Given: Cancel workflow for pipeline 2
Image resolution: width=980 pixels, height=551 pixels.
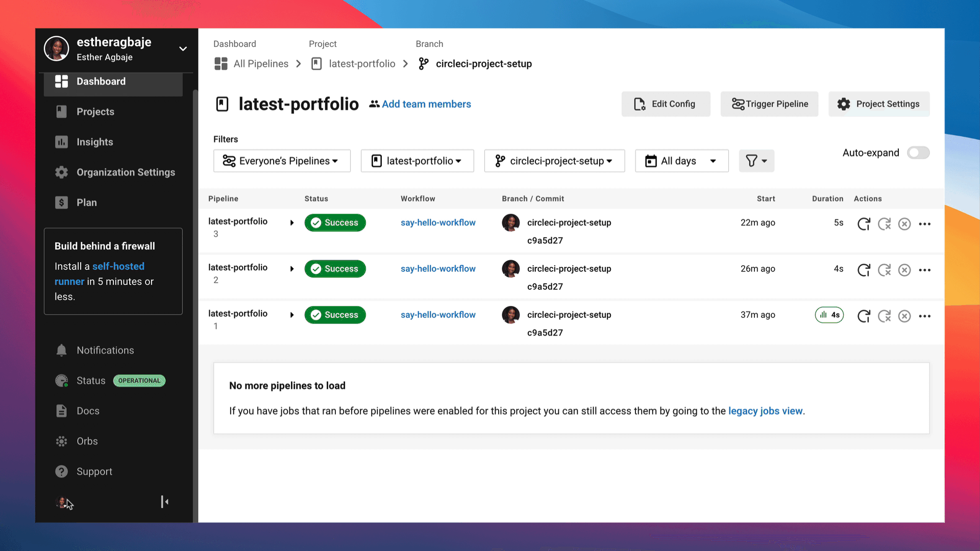Looking at the screenshot, I should pos(904,270).
